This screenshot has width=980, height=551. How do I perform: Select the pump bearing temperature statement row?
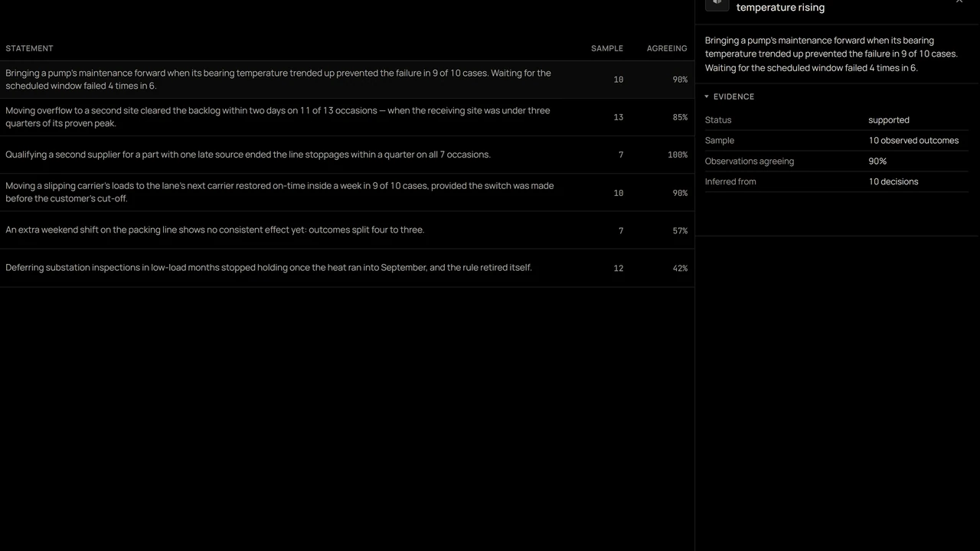pyautogui.click(x=347, y=80)
